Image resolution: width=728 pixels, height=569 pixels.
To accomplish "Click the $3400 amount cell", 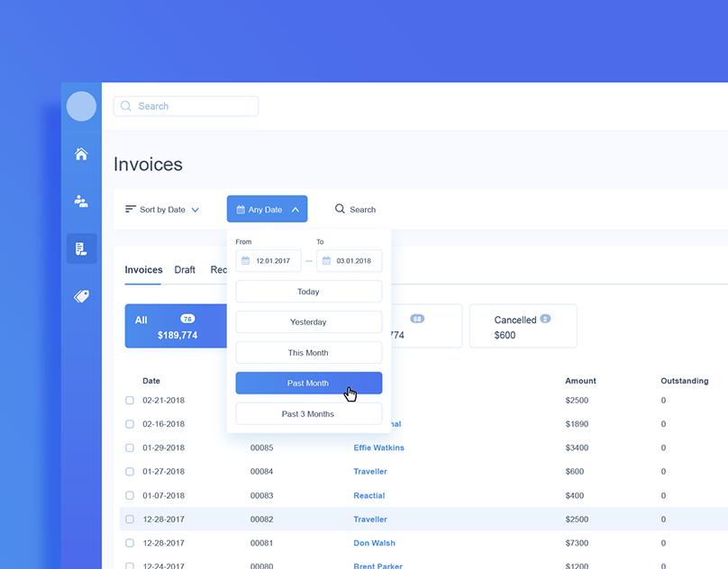I will [x=577, y=447].
